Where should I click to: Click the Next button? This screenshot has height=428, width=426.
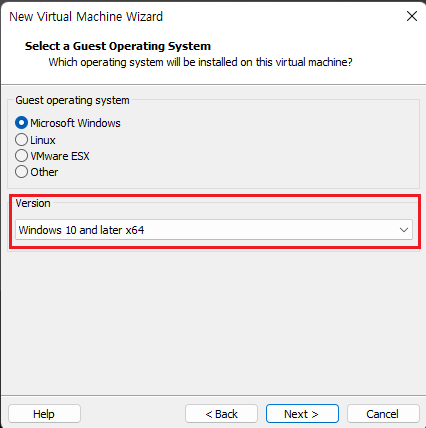point(302,414)
